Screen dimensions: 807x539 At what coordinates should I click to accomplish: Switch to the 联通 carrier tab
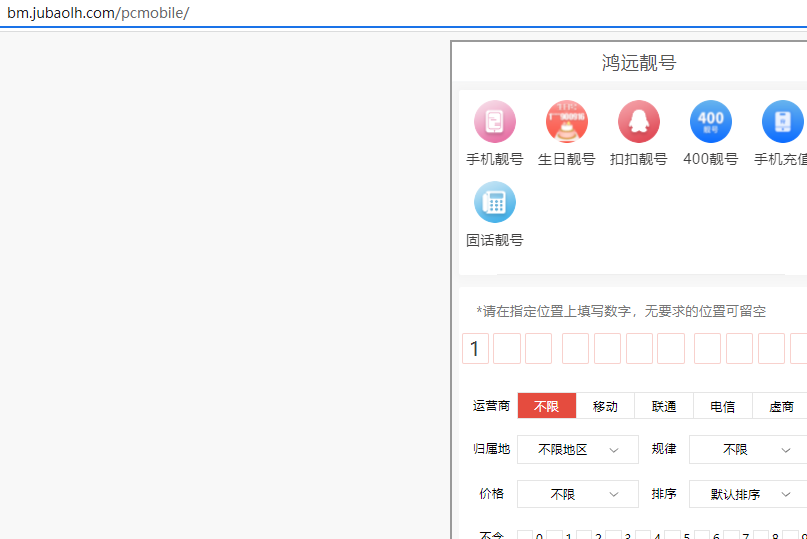tap(664, 406)
